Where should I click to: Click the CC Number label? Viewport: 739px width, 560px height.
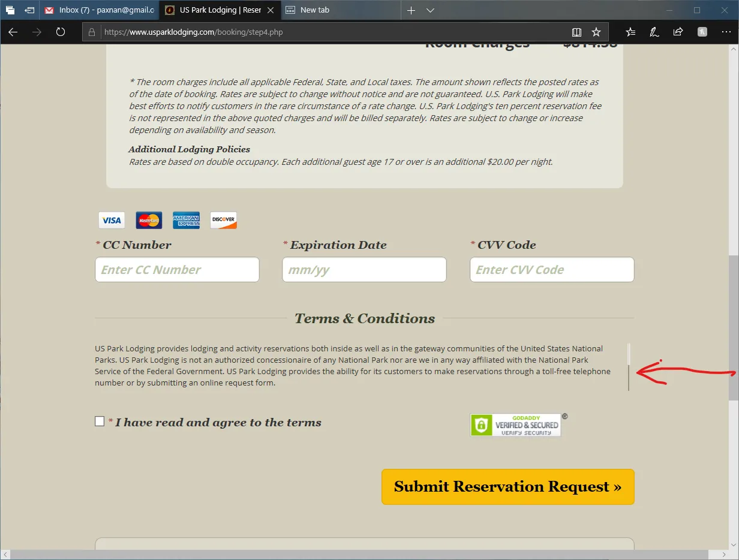tap(137, 245)
